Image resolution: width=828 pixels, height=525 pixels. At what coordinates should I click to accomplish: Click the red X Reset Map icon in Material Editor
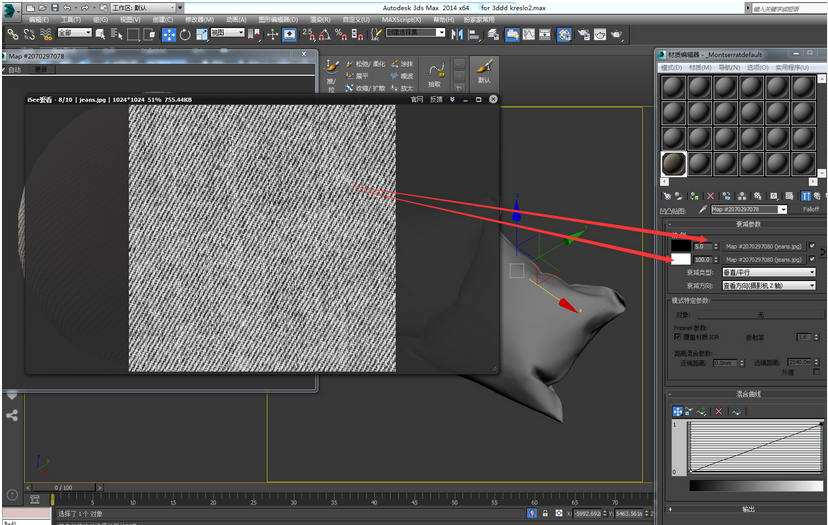[710, 196]
